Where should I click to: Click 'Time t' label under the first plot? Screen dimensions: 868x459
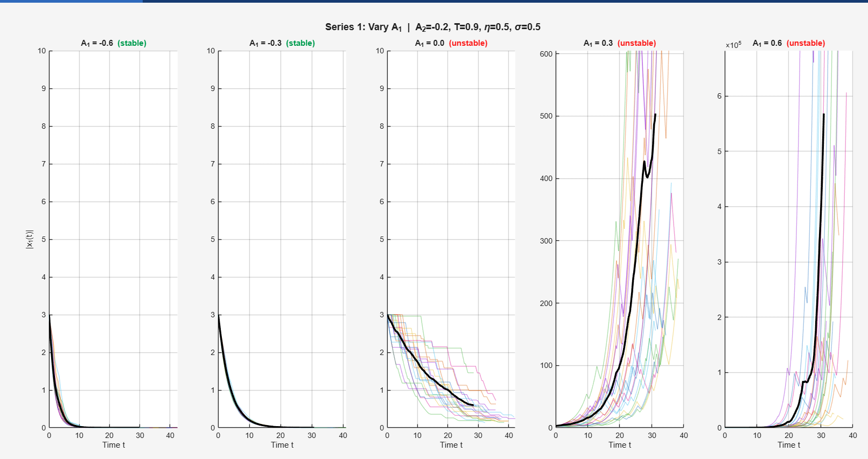(x=114, y=445)
